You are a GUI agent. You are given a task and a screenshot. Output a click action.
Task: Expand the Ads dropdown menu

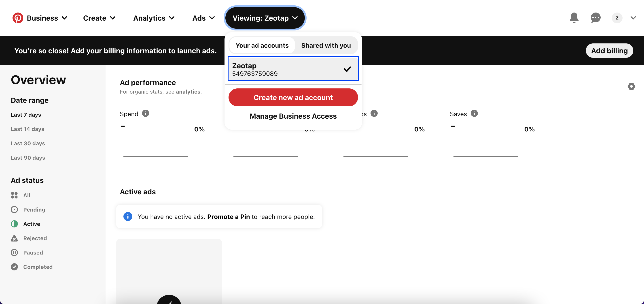(203, 18)
